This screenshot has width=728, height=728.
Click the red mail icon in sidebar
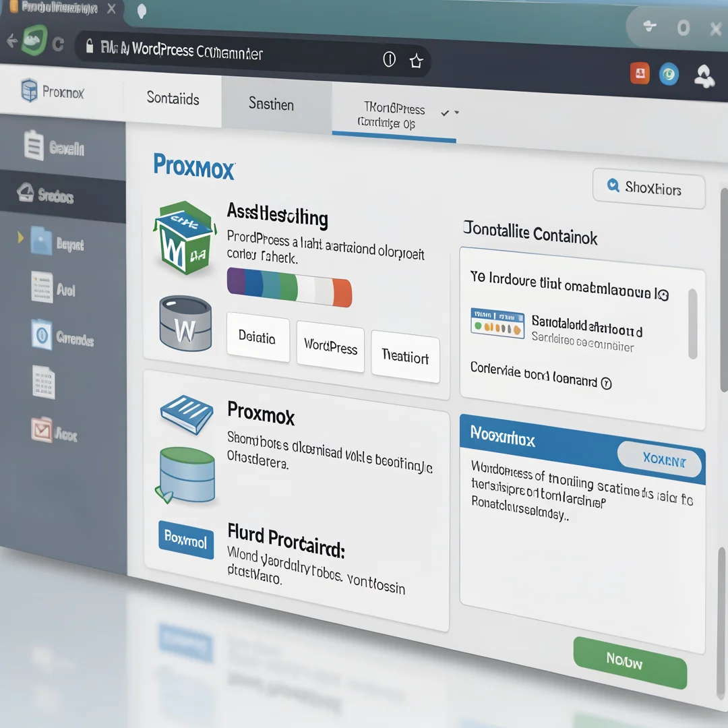point(42,429)
